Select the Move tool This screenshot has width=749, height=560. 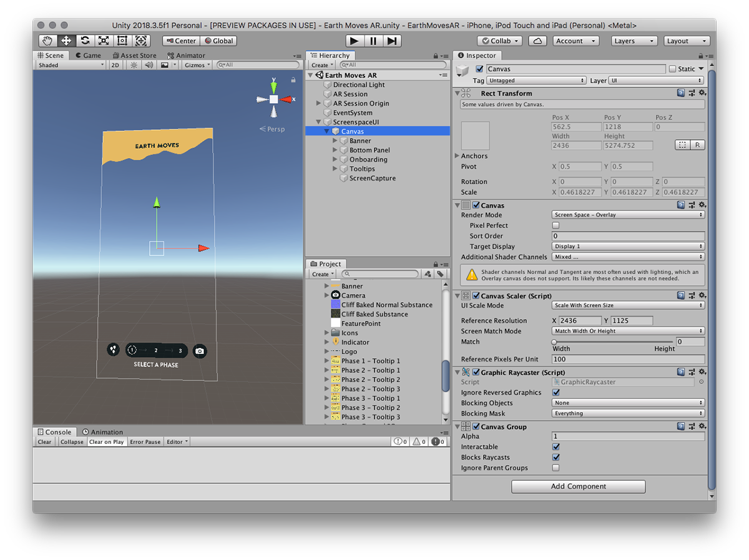66,40
